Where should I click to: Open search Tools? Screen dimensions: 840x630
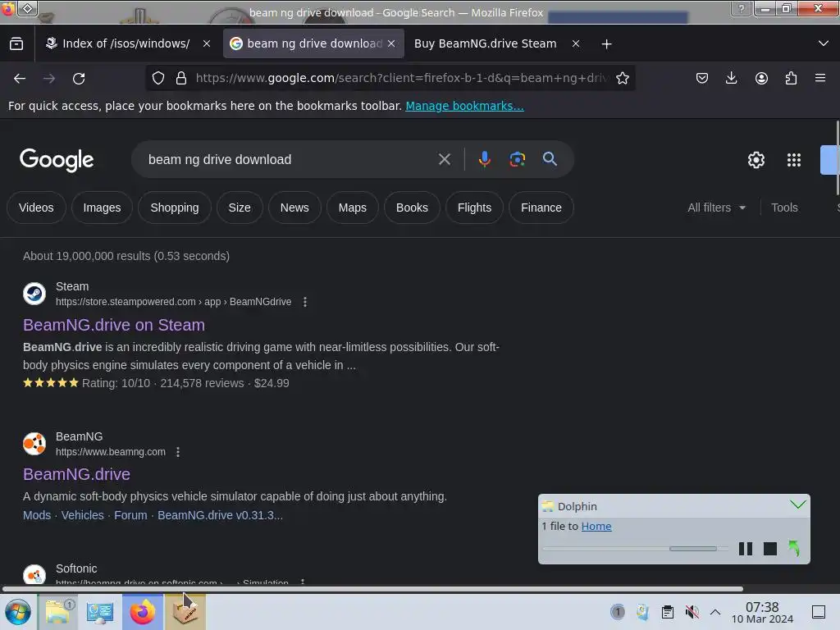click(784, 208)
